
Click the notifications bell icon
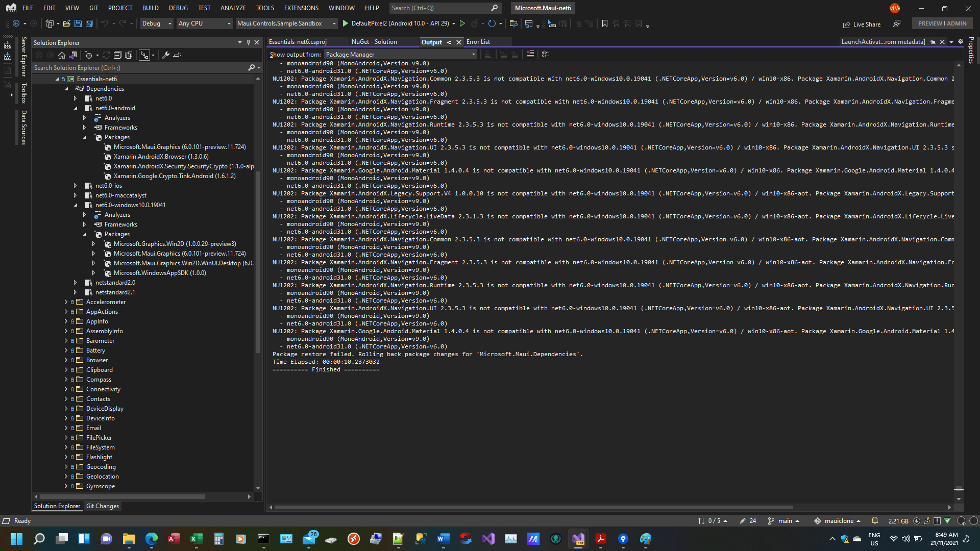coord(874,520)
